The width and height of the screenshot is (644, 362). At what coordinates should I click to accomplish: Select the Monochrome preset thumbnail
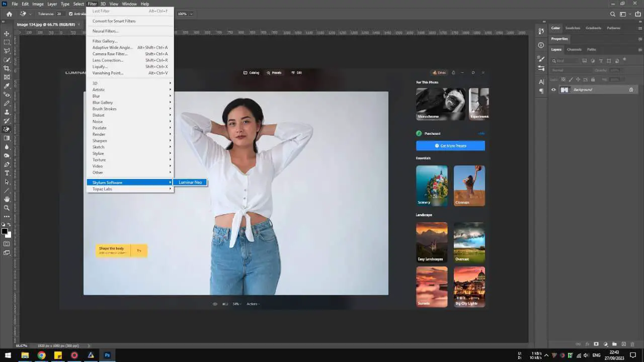440,104
